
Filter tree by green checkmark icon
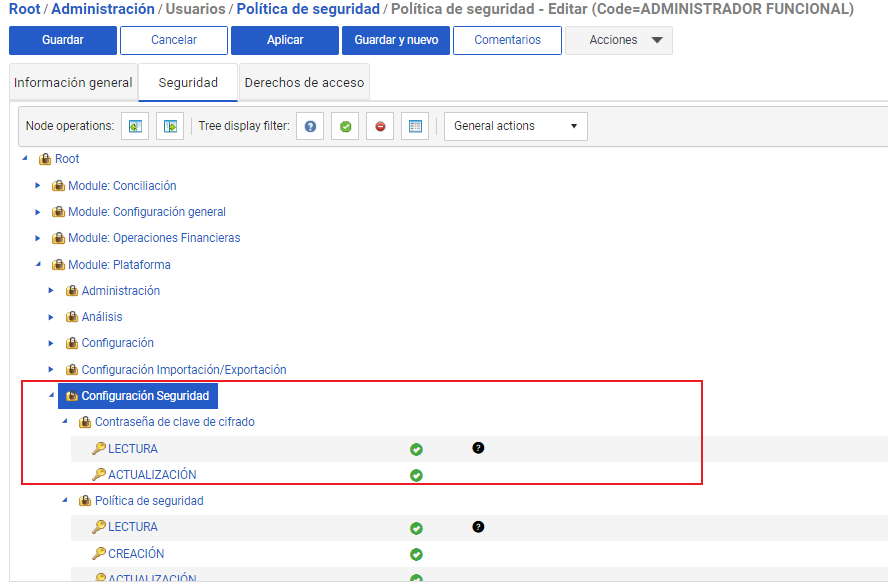click(x=344, y=127)
